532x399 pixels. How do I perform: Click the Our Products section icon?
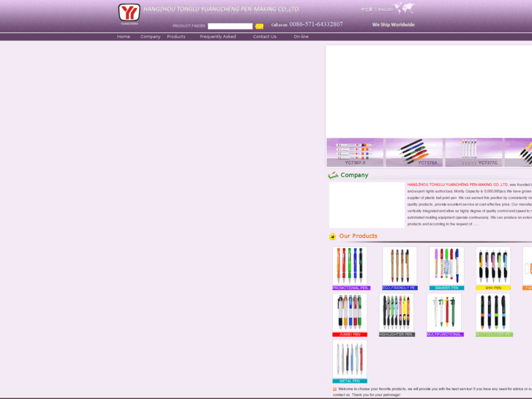point(332,236)
